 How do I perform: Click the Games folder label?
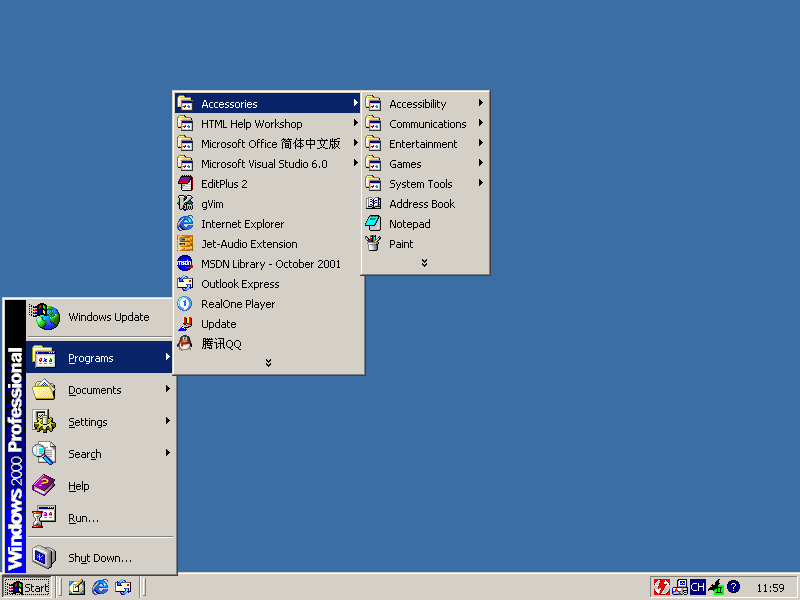[405, 164]
